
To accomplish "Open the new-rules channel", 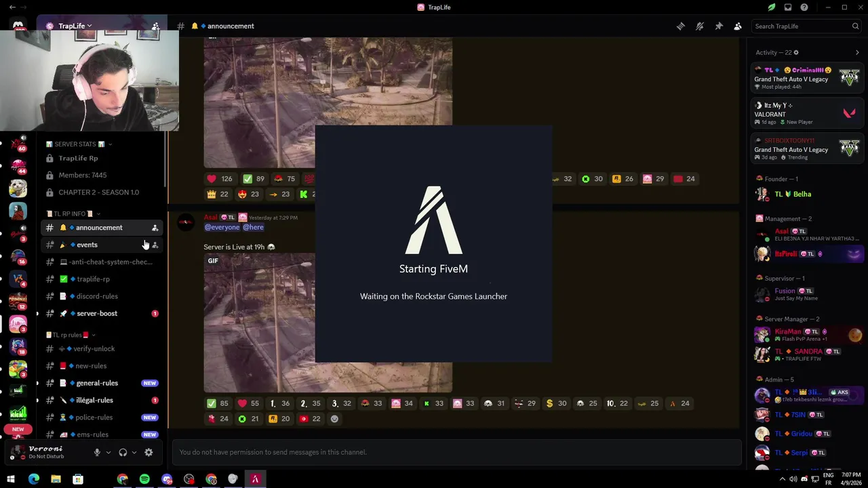I will [101, 366].
